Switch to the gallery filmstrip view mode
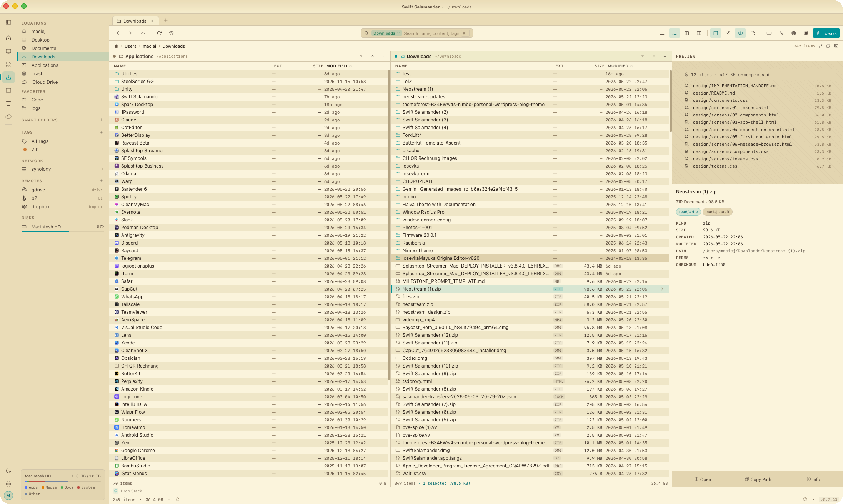The height and width of the screenshot is (504, 843). 699,33
